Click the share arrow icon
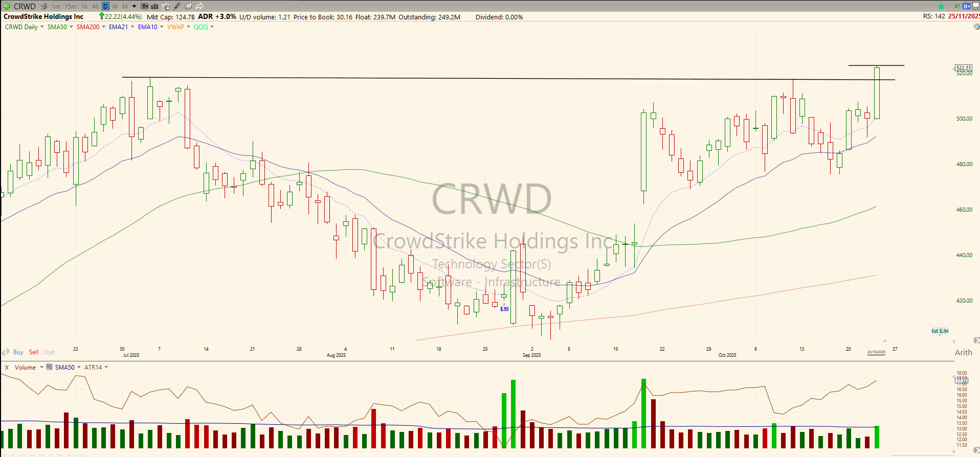 tap(199, 6)
